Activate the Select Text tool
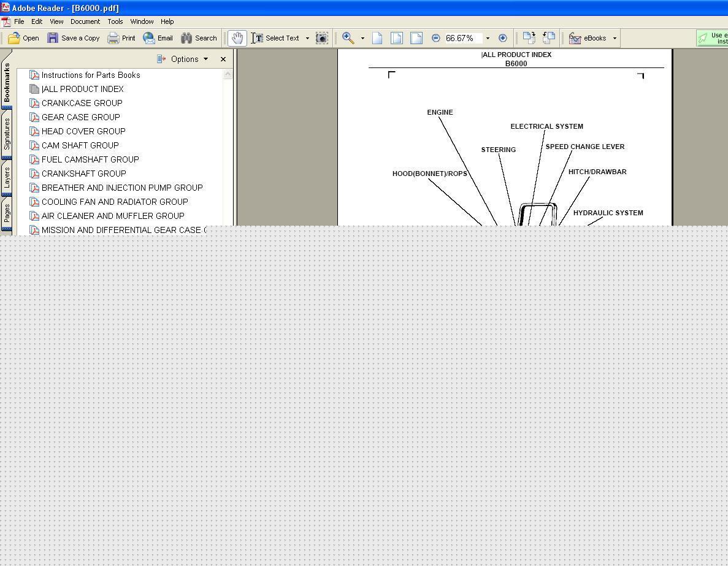The width and height of the screenshot is (728, 566). click(x=275, y=38)
